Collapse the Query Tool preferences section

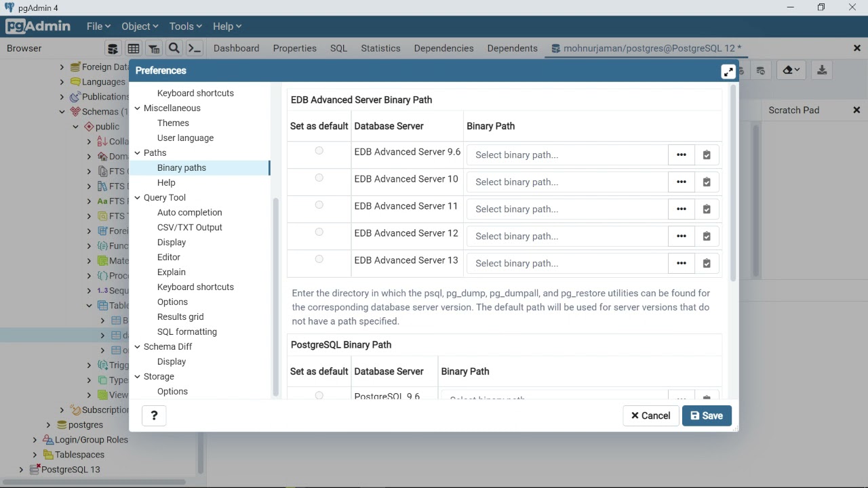137,198
